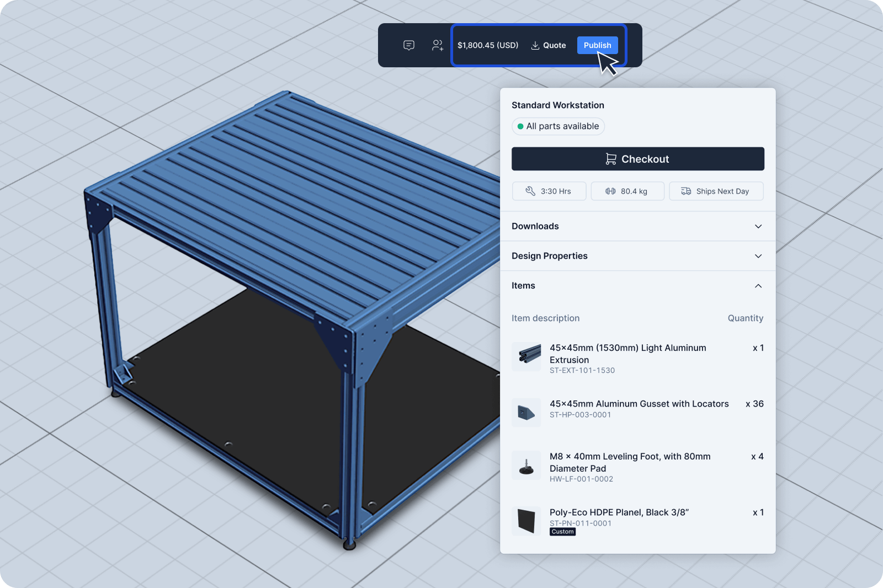
Task: Select the Leveling Foot thumbnail
Action: [x=526, y=466]
